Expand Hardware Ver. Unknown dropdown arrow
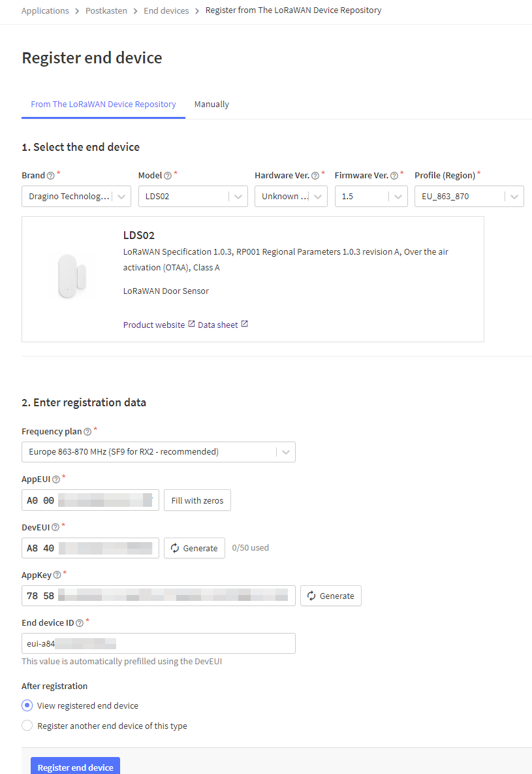This screenshot has width=532, height=774. coord(318,197)
